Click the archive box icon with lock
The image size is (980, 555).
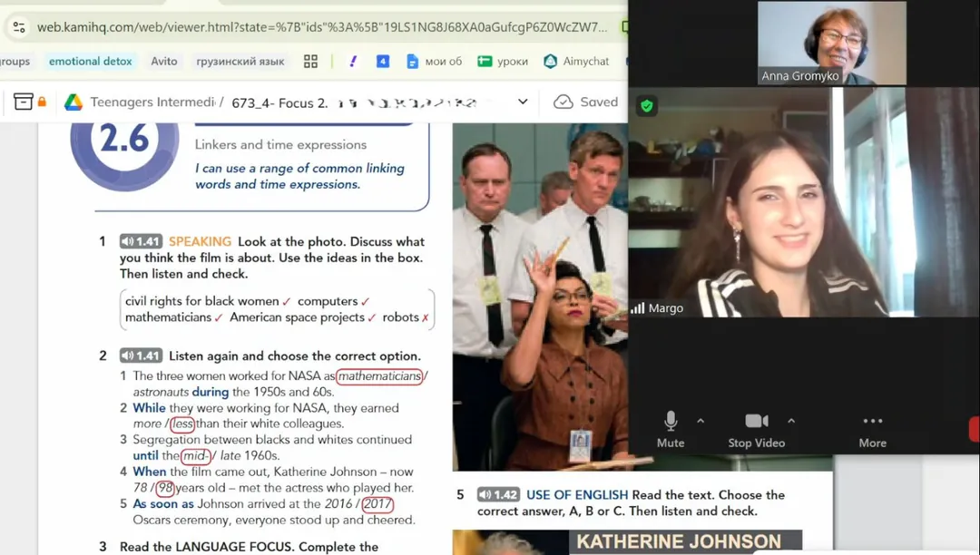pyautogui.click(x=29, y=102)
